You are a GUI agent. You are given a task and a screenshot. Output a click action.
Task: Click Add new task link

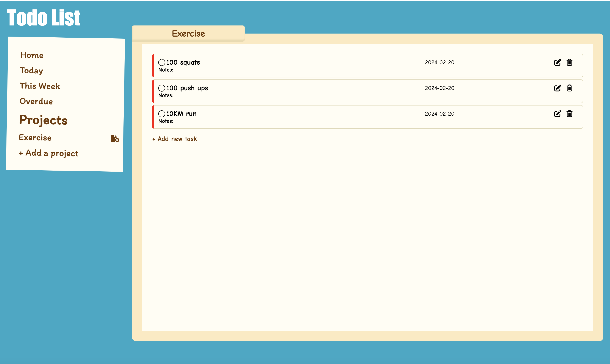click(175, 139)
